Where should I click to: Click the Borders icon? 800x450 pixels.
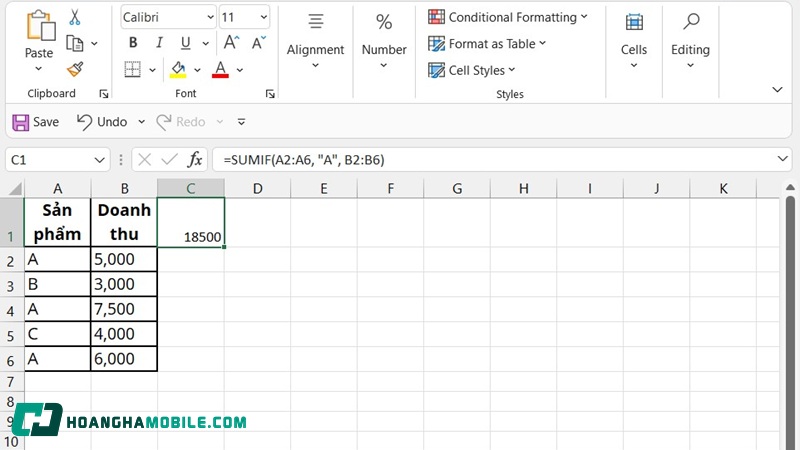pos(133,69)
